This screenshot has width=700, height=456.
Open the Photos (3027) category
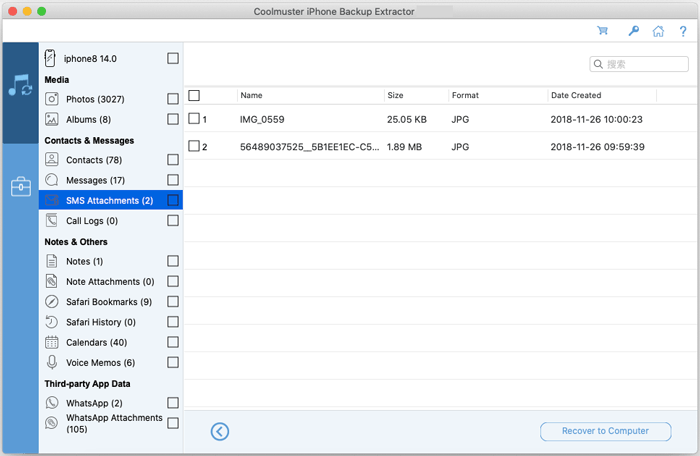coord(95,99)
